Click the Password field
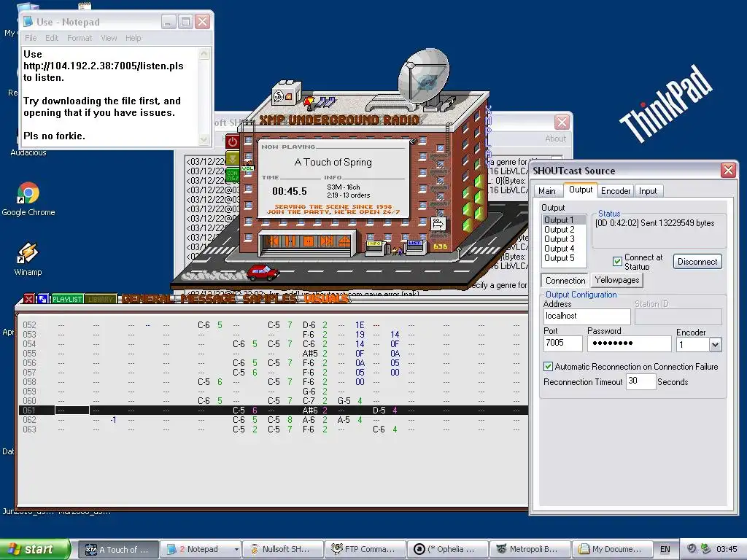The image size is (747, 560). [x=629, y=343]
